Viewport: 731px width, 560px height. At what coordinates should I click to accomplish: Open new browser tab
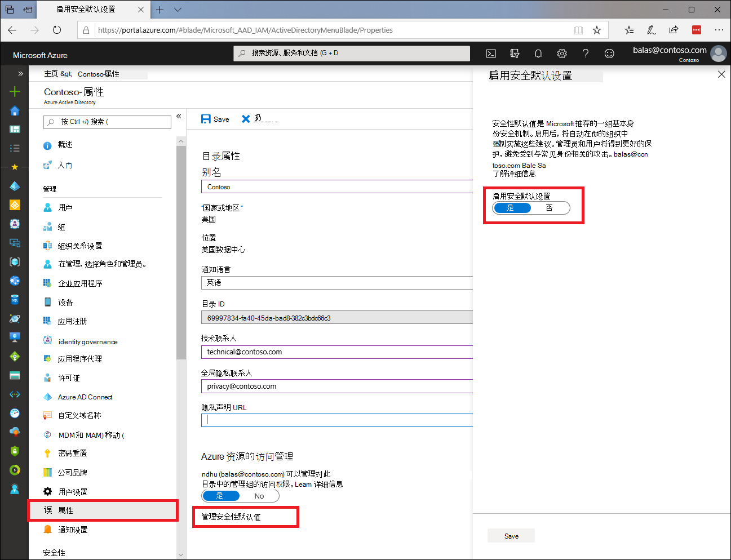point(160,10)
